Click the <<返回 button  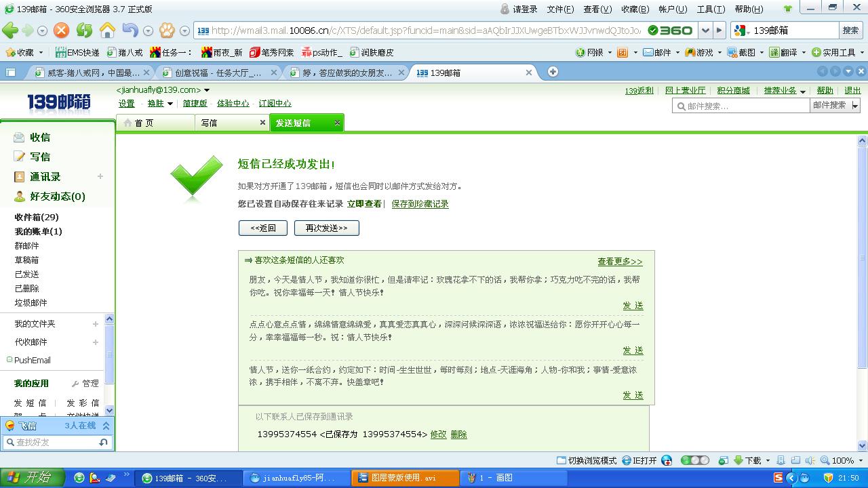click(263, 228)
